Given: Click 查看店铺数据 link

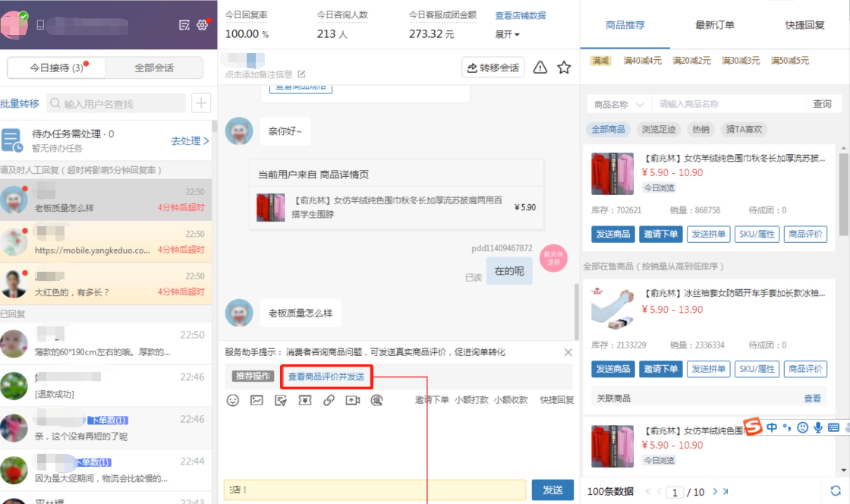Looking at the screenshot, I should (521, 16).
